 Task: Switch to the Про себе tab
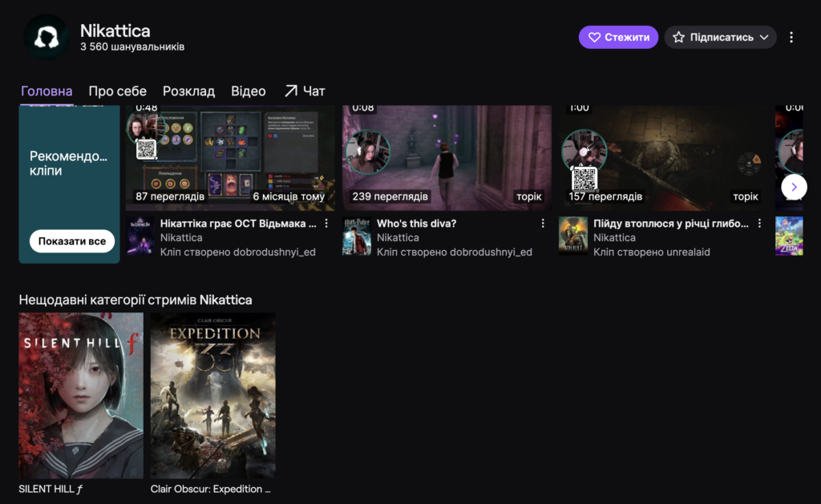(x=117, y=91)
